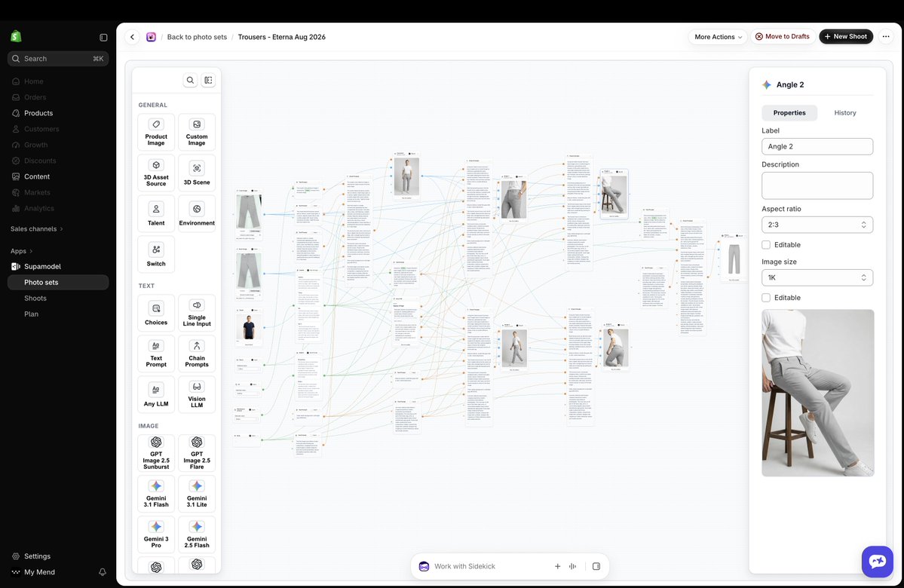Expand the Apps section
The width and height of the screenshot is (904, 588).
[21, 251]
